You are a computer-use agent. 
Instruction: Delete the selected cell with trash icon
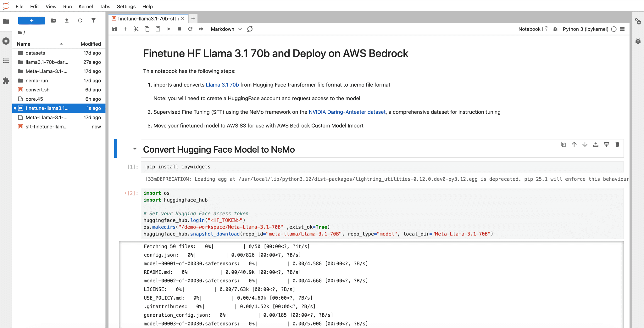(617, 144)
